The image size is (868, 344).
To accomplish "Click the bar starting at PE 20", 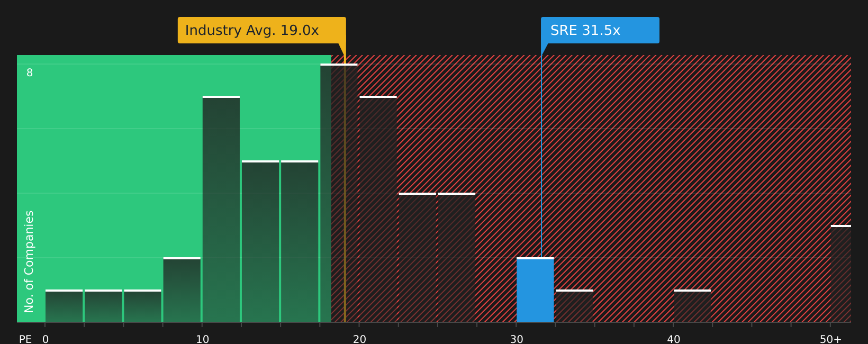I will click(x=378, y=209).
